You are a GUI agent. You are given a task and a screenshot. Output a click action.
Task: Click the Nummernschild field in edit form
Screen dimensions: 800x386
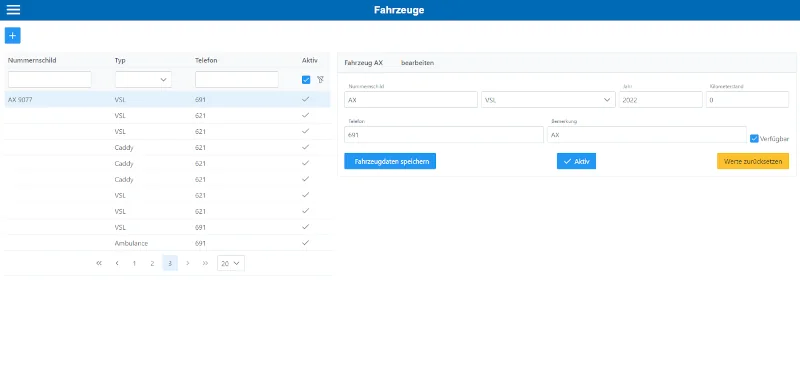[x=411, y=100]
